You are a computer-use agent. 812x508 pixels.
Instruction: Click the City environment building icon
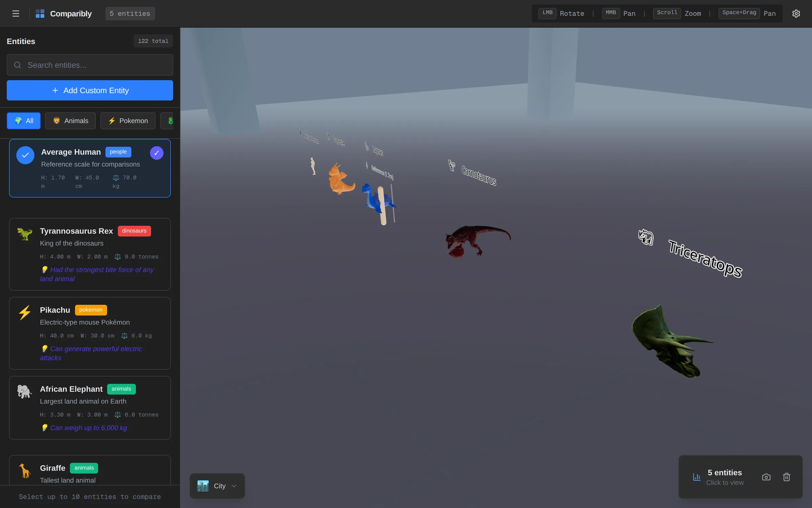(203, 486)
